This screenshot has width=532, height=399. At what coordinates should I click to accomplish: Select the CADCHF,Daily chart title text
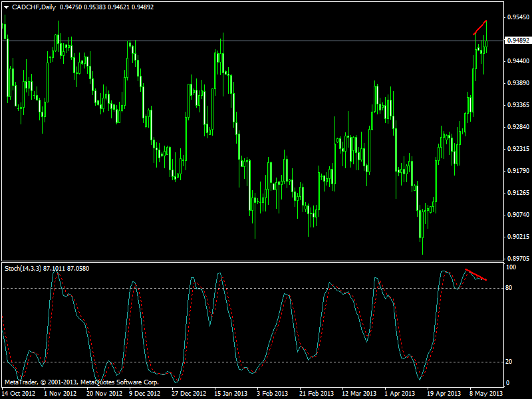[34, 7]
